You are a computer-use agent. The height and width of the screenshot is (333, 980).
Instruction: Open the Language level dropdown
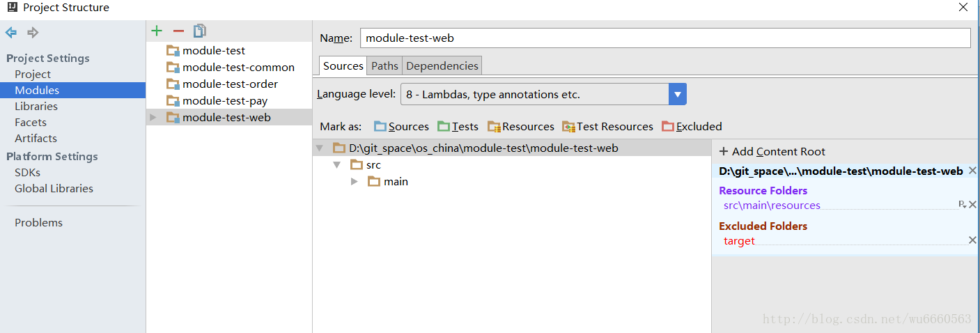tap(678, 94)
